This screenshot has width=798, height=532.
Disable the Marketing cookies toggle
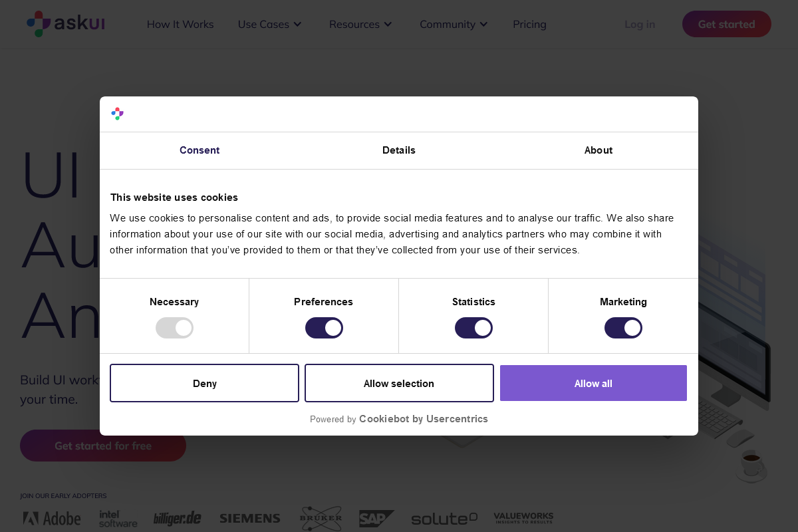coord(623,328)
